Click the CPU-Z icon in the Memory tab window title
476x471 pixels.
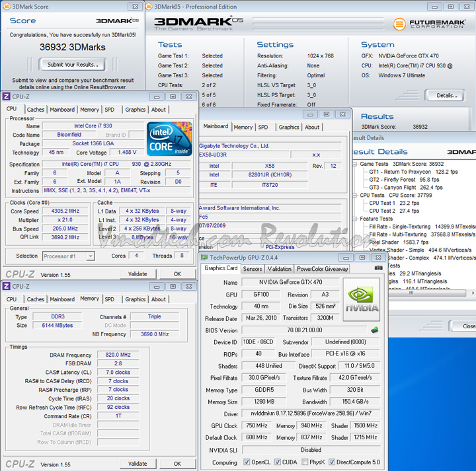point(7,286)
